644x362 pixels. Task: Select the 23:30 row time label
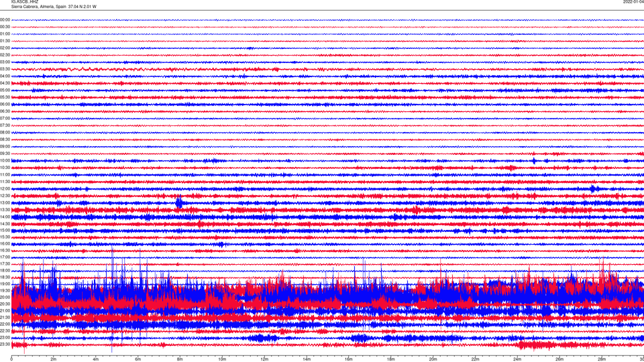[5, 345]
